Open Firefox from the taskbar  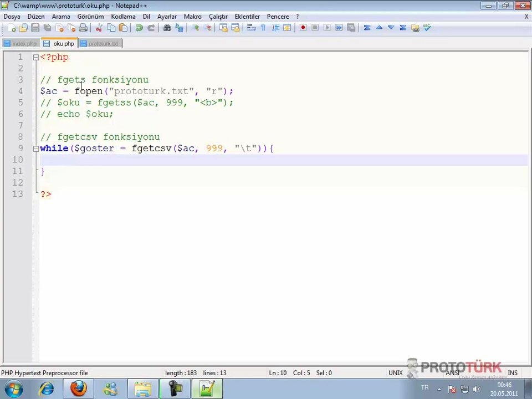pos(78,389)
